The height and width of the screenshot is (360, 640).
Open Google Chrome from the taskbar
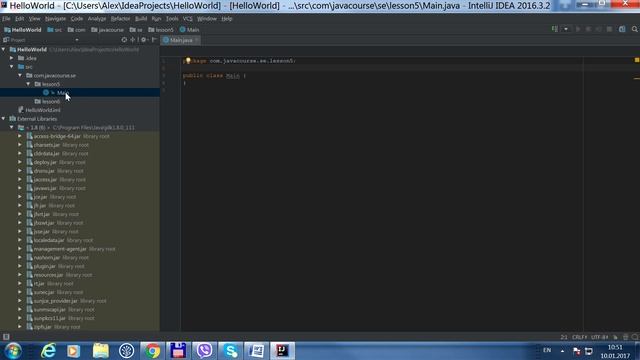[152, 351]
